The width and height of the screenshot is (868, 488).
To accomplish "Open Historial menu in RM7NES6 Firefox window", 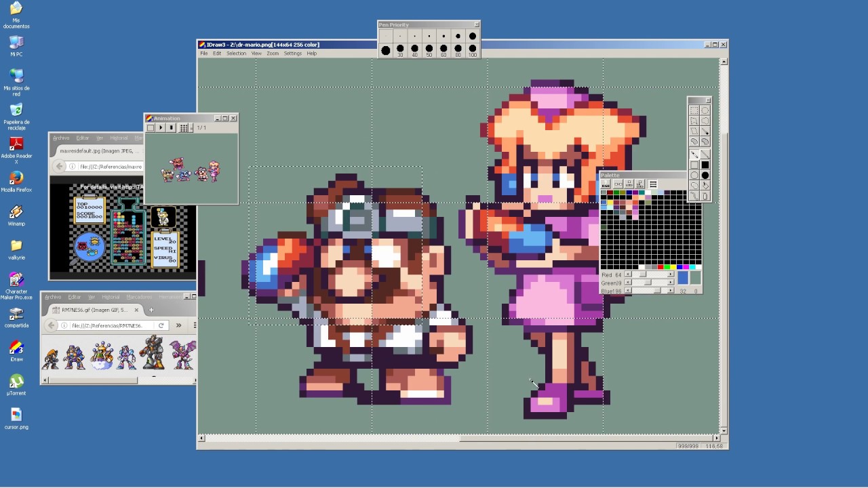I will pos(111,297).
